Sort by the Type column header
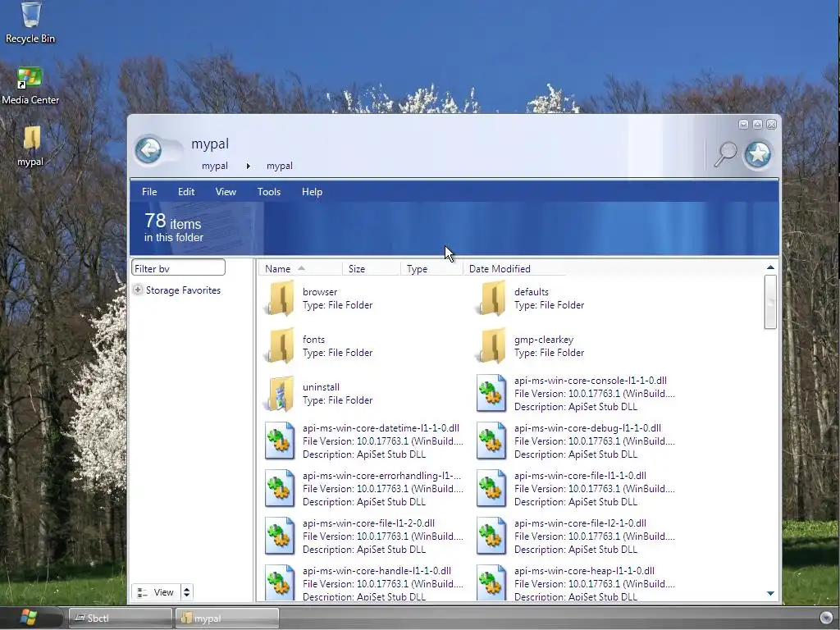840x630 pixels. [431, 269]
